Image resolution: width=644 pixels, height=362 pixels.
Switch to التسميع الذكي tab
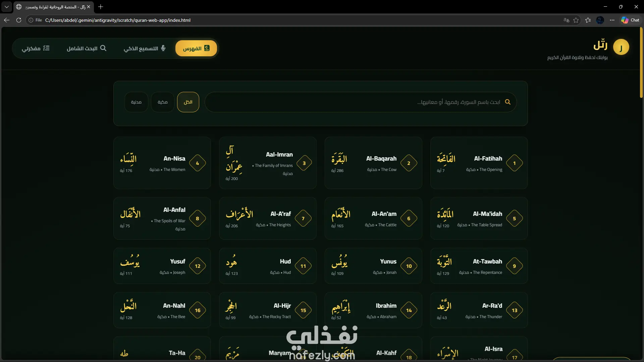(x=145, y=49)
